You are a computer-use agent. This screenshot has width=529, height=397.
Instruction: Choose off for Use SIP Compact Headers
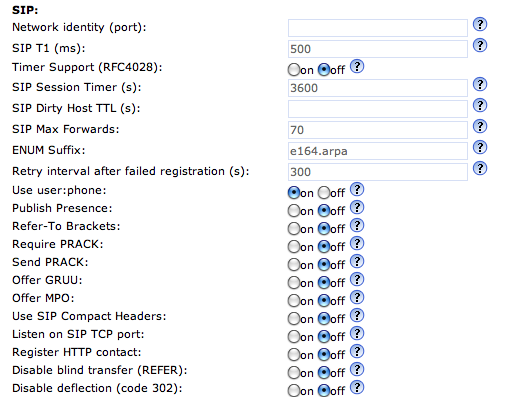(x=324, y=319)
